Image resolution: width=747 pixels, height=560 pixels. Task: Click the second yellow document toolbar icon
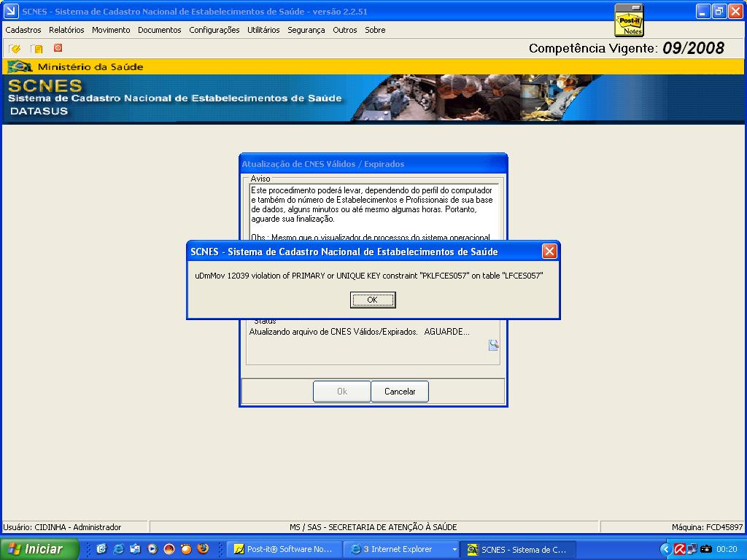[36, 49]
